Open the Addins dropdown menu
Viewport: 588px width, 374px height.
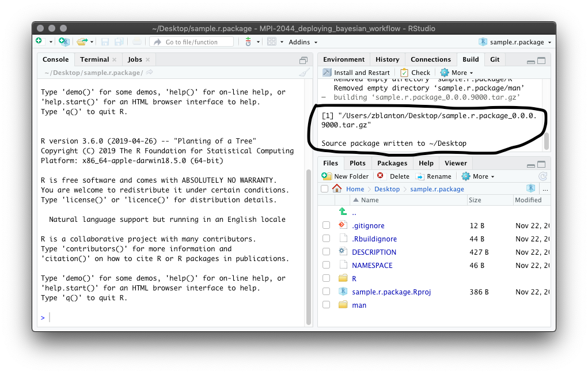tap(303, 42)
